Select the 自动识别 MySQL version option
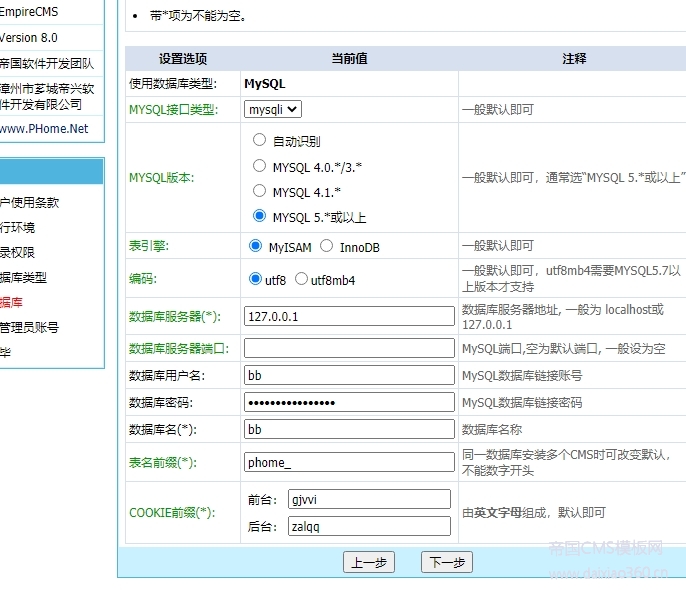 tap(260, 141)
